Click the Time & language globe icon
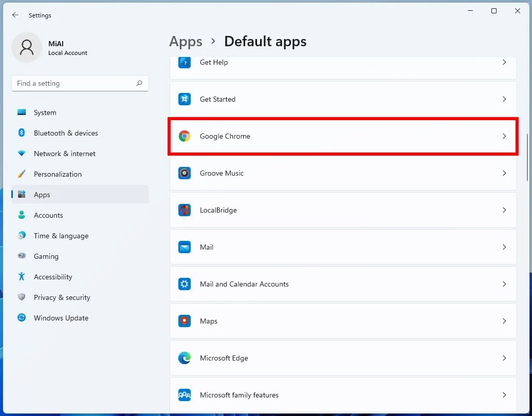Image resolution: width=532 pixels, height=416 pixels. click(22, 235)
